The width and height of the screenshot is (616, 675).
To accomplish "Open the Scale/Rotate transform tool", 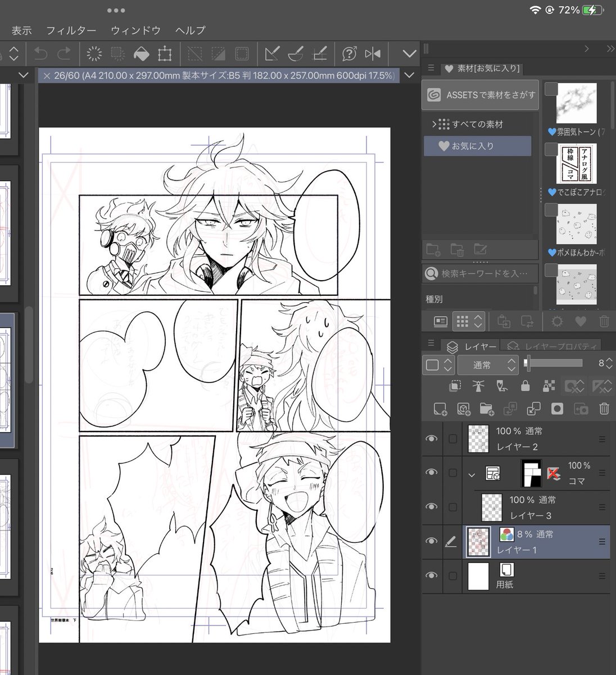I will point(165,54).
